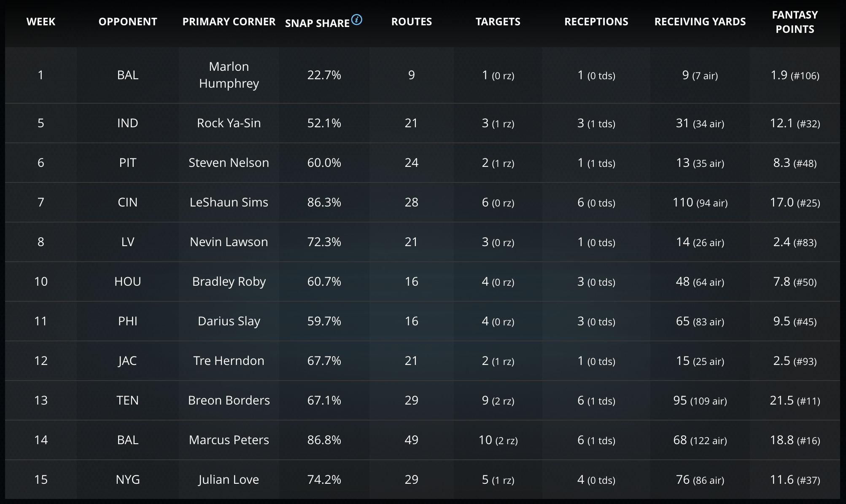Select the PRIMARY CORNER column header
Image resolution: width=846 pixels, height=504 pixels.
point(229,21)
